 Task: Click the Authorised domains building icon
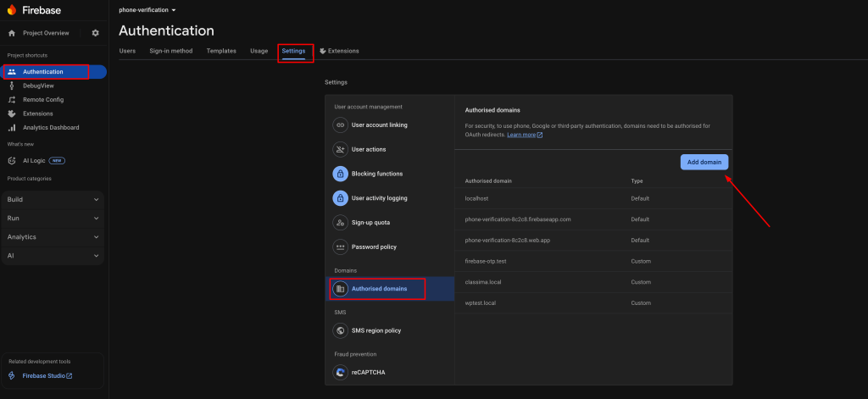pyautogui.click(x=340, y=289)
